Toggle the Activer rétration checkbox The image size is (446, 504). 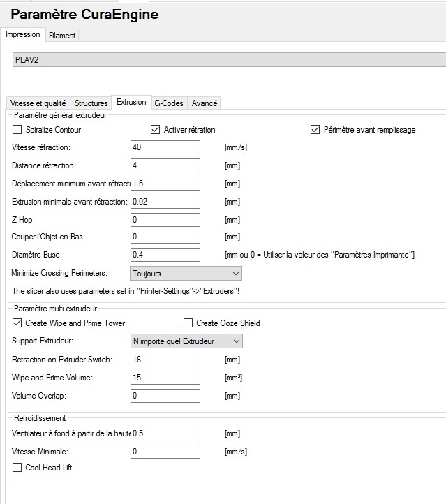(x=156, y=130)
